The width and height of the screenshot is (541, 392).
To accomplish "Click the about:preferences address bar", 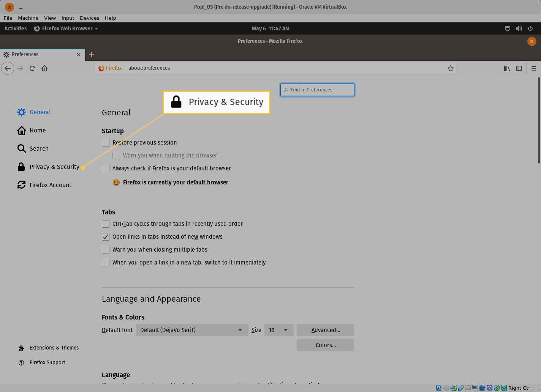I will coord(275,68).
